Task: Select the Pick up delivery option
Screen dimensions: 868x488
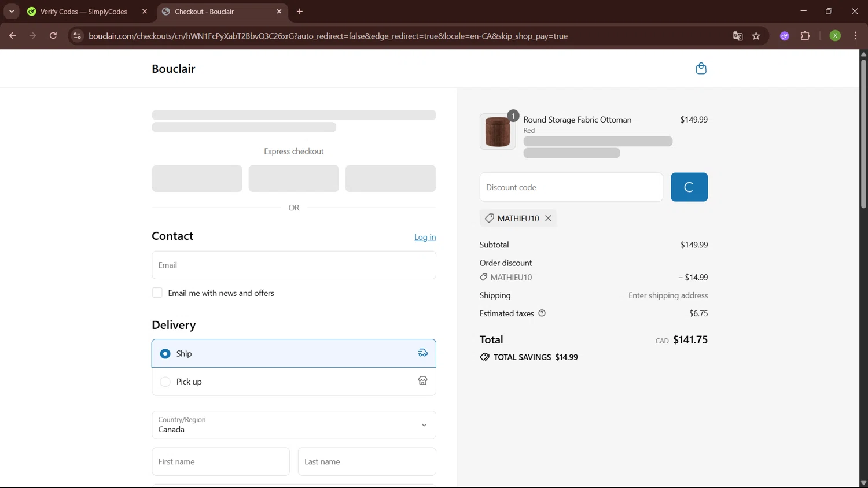Action: [x=294, y=382]
